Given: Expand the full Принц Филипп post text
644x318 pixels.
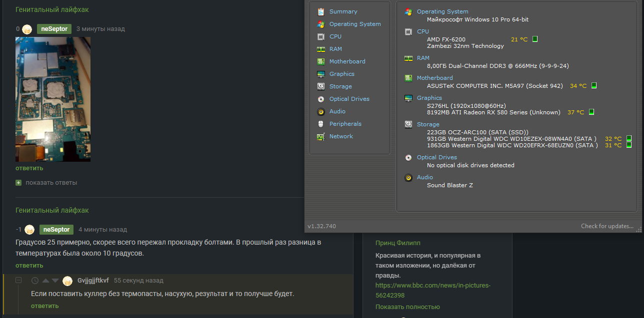Looking at the screenshot, I should point(407,307).
